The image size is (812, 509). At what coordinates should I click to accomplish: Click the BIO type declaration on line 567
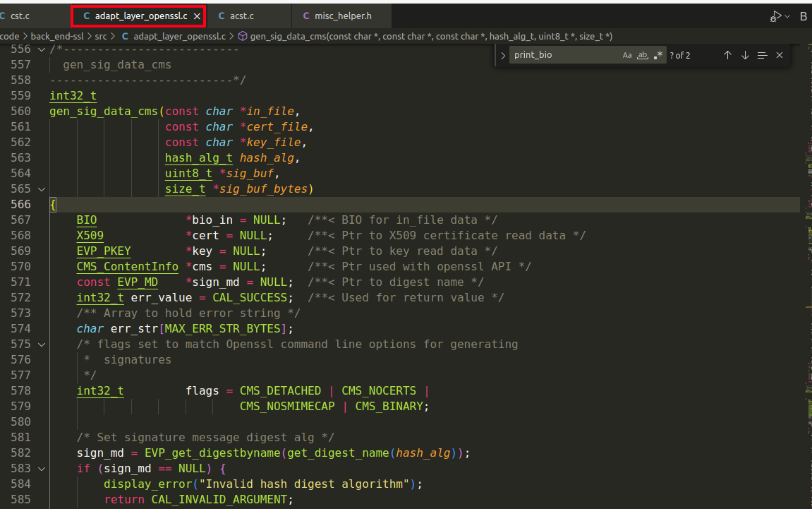pyautogui.click(x=87, y=220)
